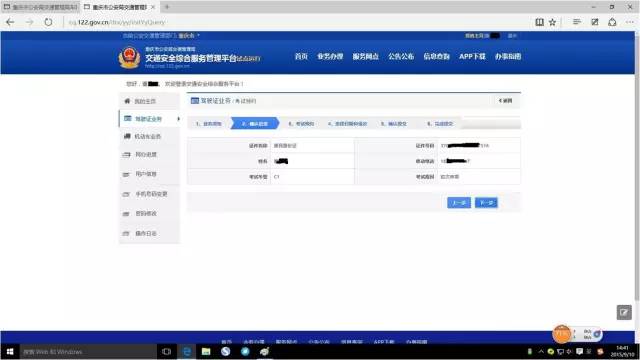Click the Make a Web Note icon

[595, 22]
